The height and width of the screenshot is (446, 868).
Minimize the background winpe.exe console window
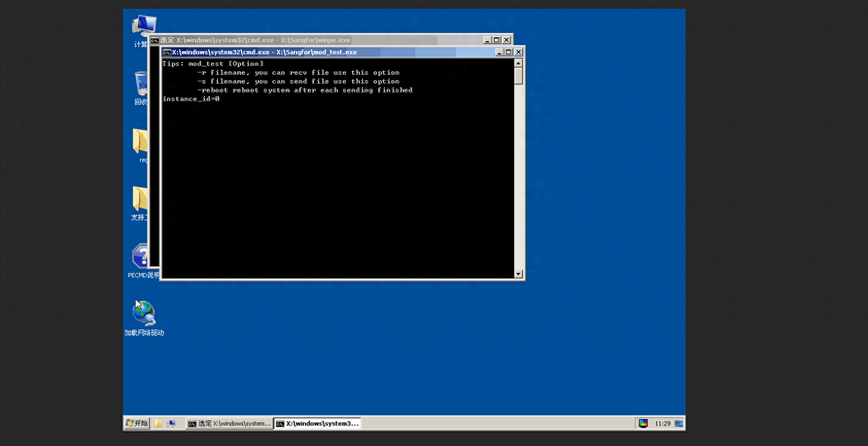(487, 40)
